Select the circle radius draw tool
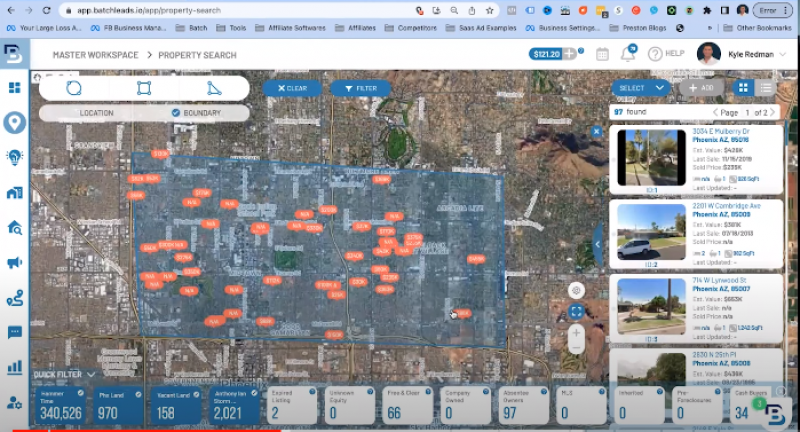Image resolution: width=800 pixels, height=432 pixels. tap(74, 88)
